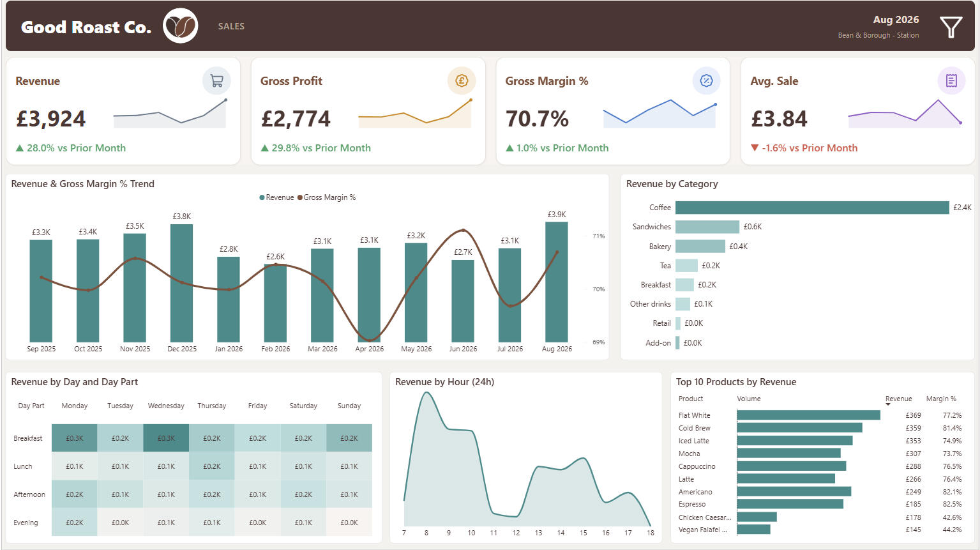Viewport: 980px width, 550px height.
Task: Click the brown Gross Margin % legend dot
Action: [x=300, y=197]
